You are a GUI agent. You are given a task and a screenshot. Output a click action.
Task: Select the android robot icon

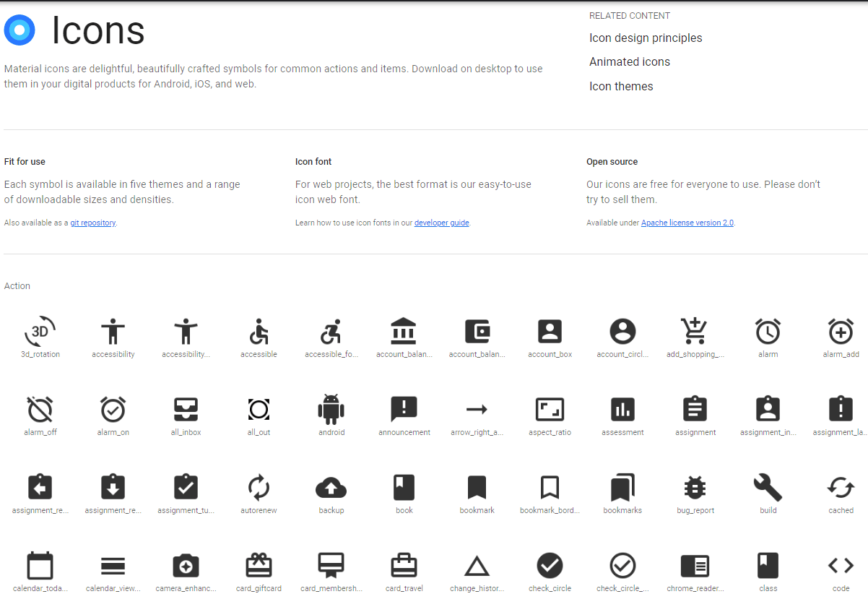331,409
